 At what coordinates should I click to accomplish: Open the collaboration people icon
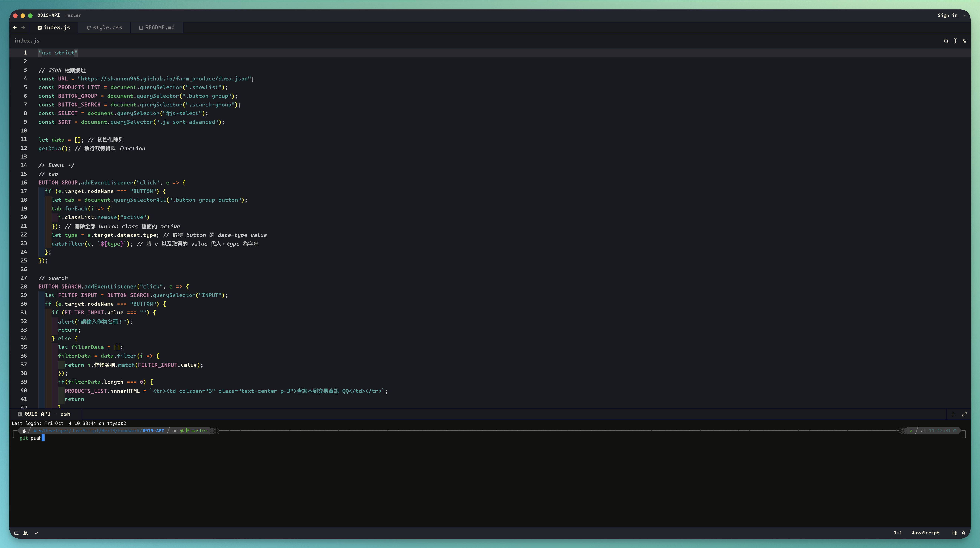coord(25,533)
